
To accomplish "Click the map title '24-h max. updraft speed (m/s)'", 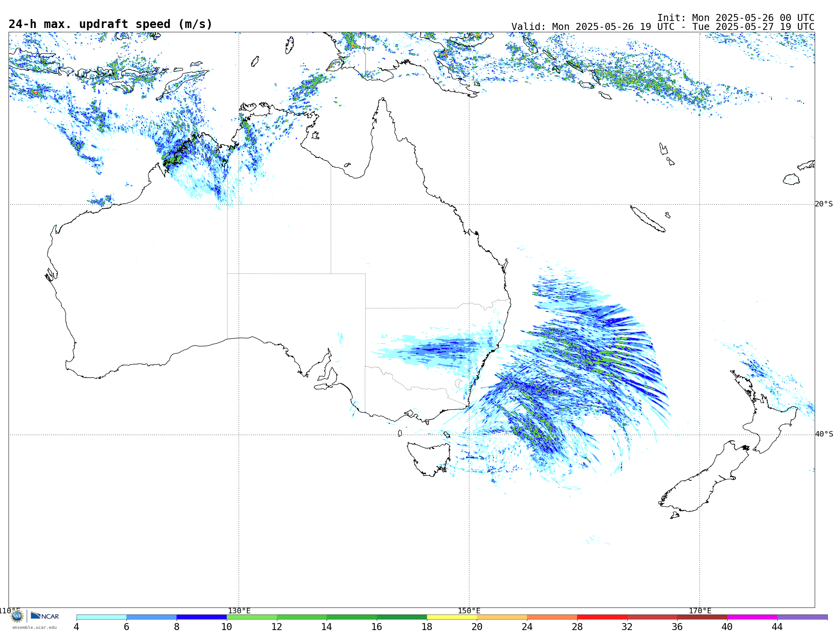I will pos(110,24).
